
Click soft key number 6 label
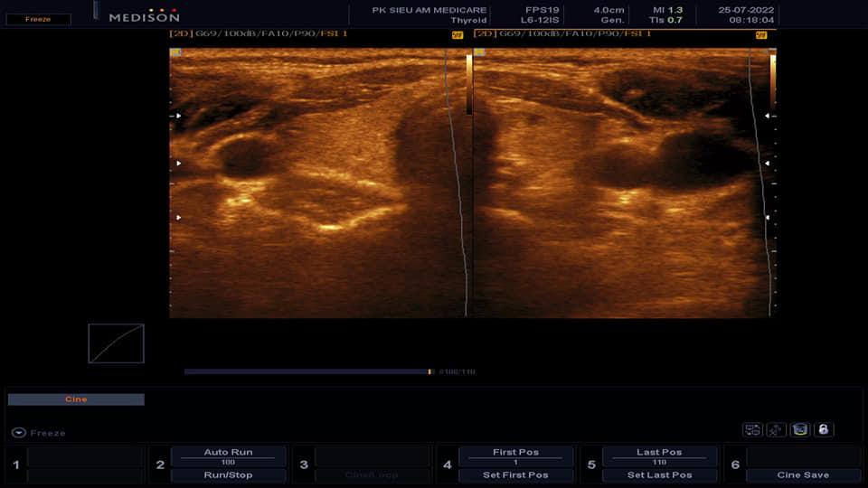click(x=735, y=465)
